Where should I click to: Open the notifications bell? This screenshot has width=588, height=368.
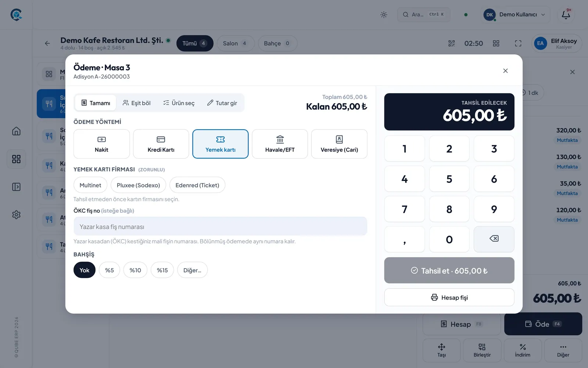point(566,15)
